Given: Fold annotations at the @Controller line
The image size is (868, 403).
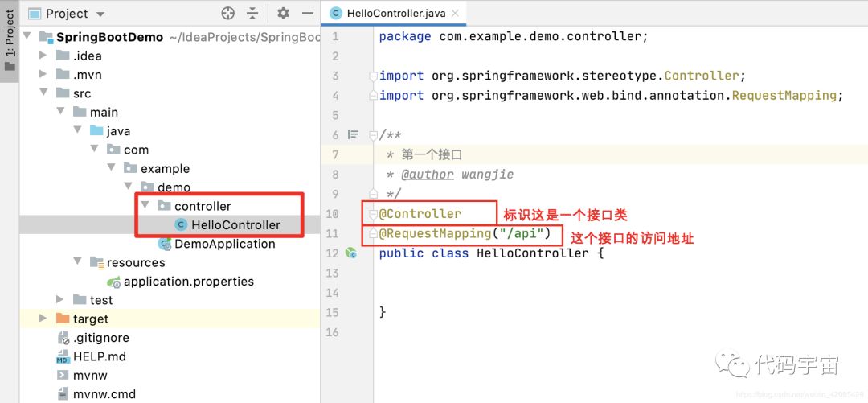Looking at the screenshot, I should 373,214.
